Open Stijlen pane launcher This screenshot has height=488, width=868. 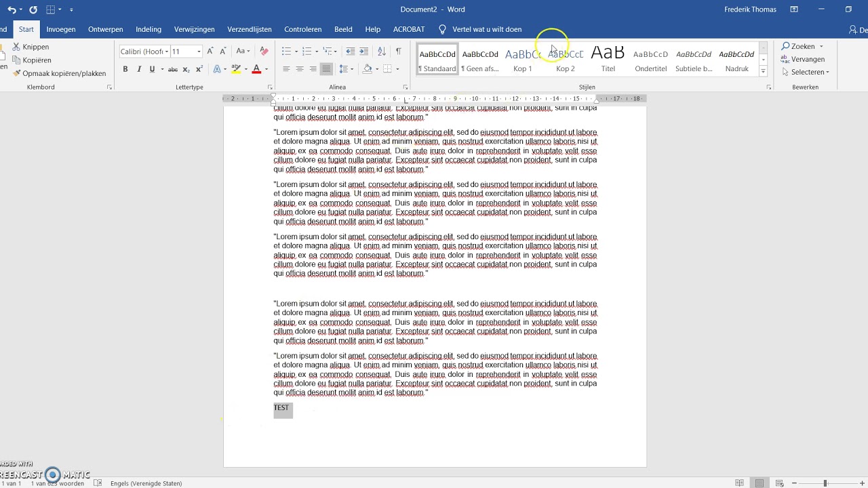(x=768, y=87)
